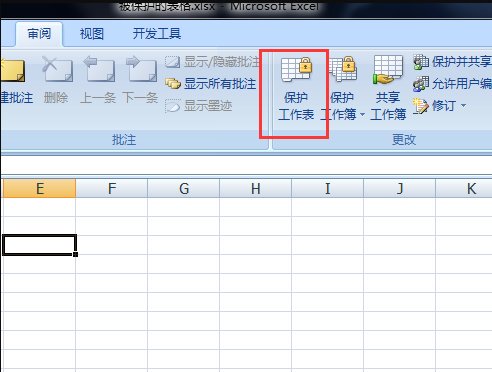The image size is (492, 372).
Task: Expand the 保护工作簿 dropdown arrow
Action: tap(362, 115)
